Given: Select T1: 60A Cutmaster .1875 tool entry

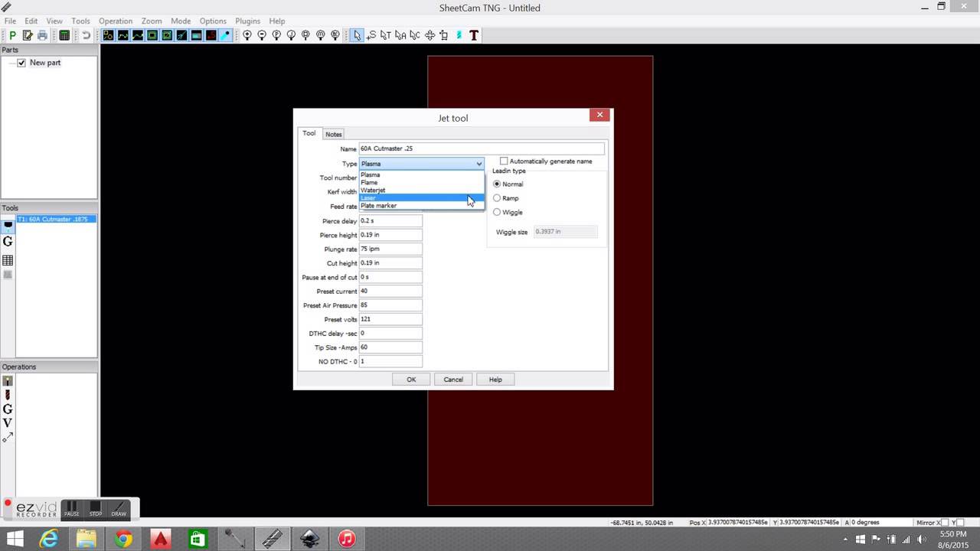Looking at the screenshot, I should [x=56, y=220].
